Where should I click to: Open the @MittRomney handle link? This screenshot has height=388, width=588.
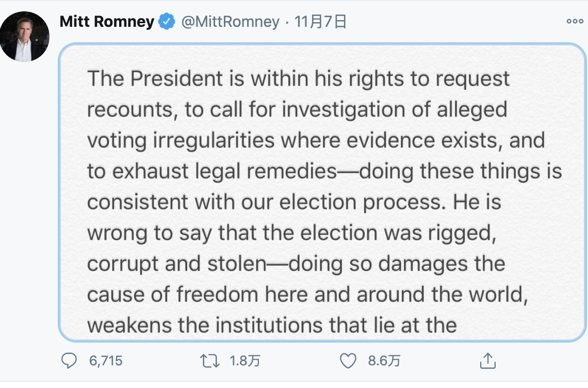(x=230, y=22)
